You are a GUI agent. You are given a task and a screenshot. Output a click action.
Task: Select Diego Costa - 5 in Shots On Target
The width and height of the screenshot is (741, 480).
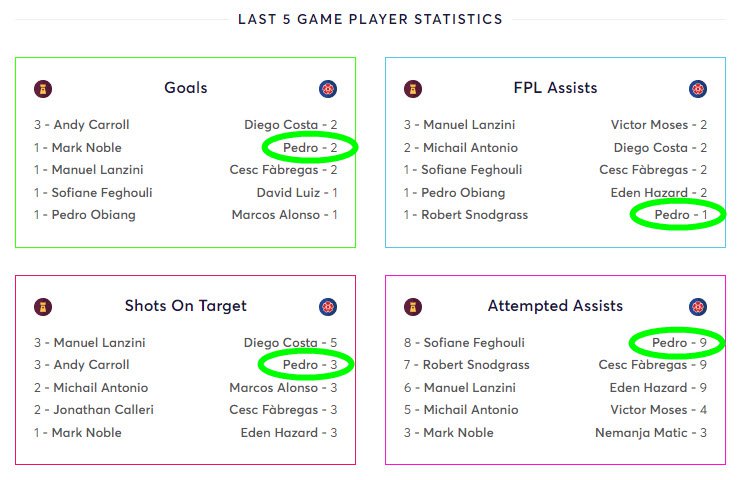[290, 343]
